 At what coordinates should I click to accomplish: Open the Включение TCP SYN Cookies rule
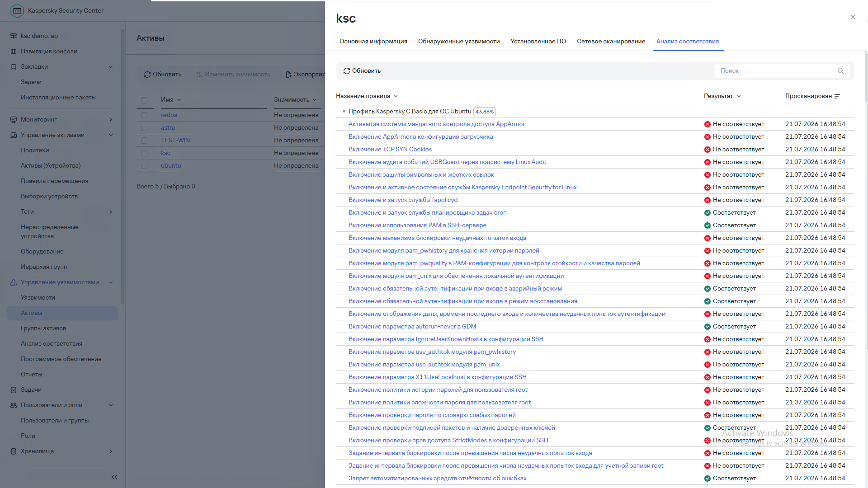[x=390, y=150]
